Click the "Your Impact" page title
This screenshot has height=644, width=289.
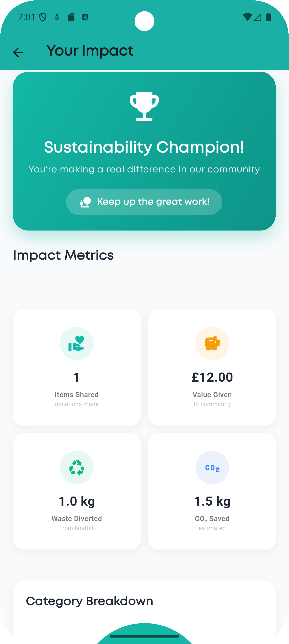pos(90,51)
